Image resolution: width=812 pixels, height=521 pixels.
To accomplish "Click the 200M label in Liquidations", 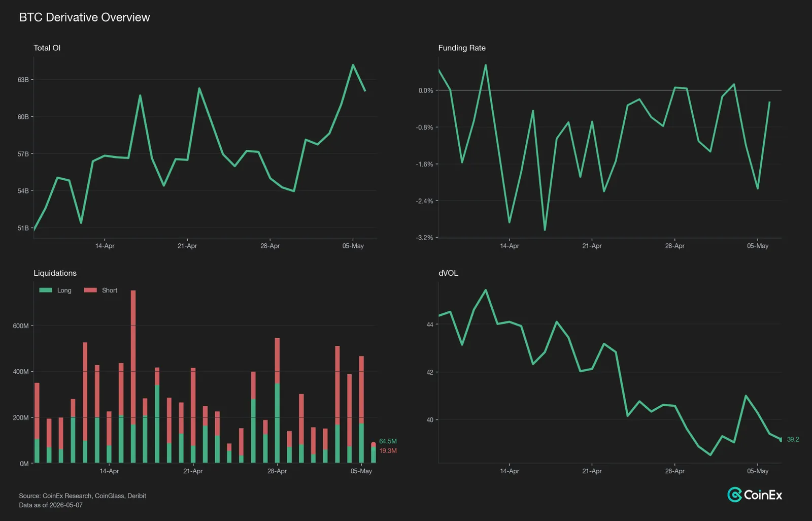I will click(21, 418).
